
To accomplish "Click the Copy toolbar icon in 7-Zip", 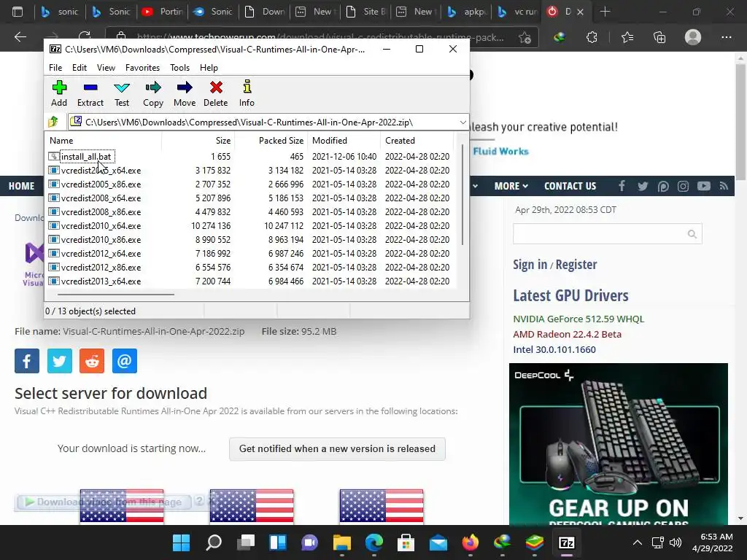I will [153, 93].
